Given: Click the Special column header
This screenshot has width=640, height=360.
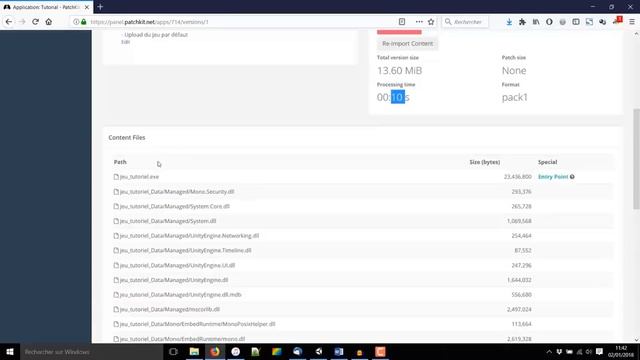Looking at the screenshot, I should point(547,162).
